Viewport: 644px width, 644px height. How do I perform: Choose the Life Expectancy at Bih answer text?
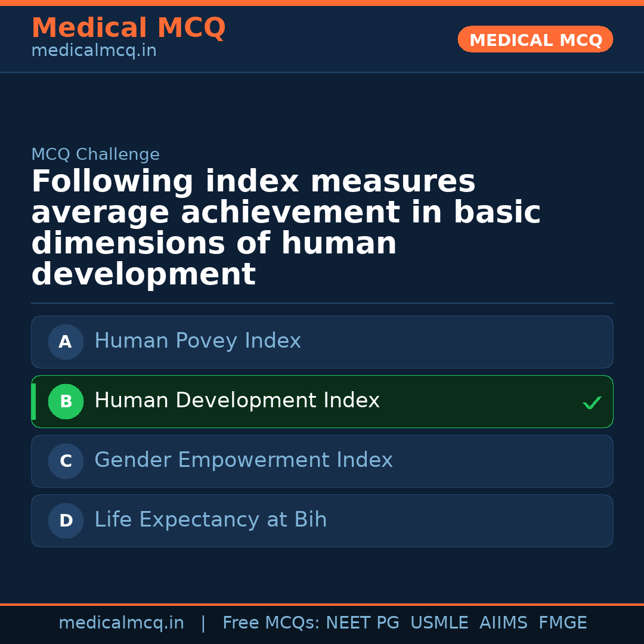pos(210,520)
